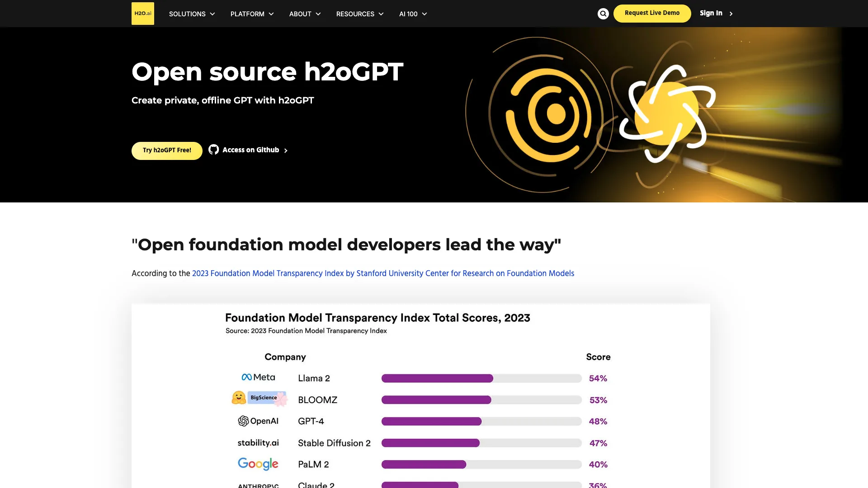Open the search magnifier icon
868x488 pixels.
tap(603, 14)
